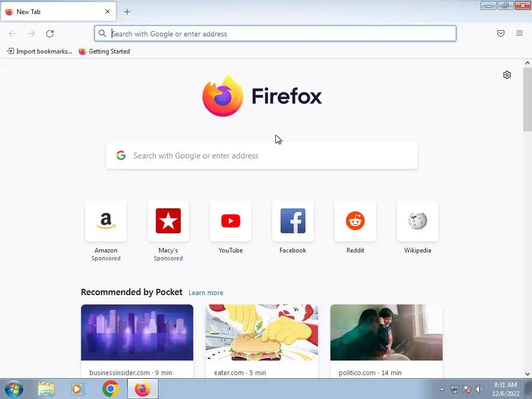This screenshot has height=399, width=532.
Task: Open the taskbar clock showing 8:31 AM
Action: (506, 389)
